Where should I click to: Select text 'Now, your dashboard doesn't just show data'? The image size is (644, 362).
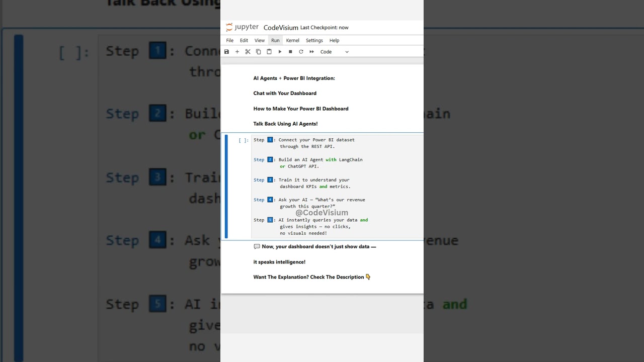point(315,247)
